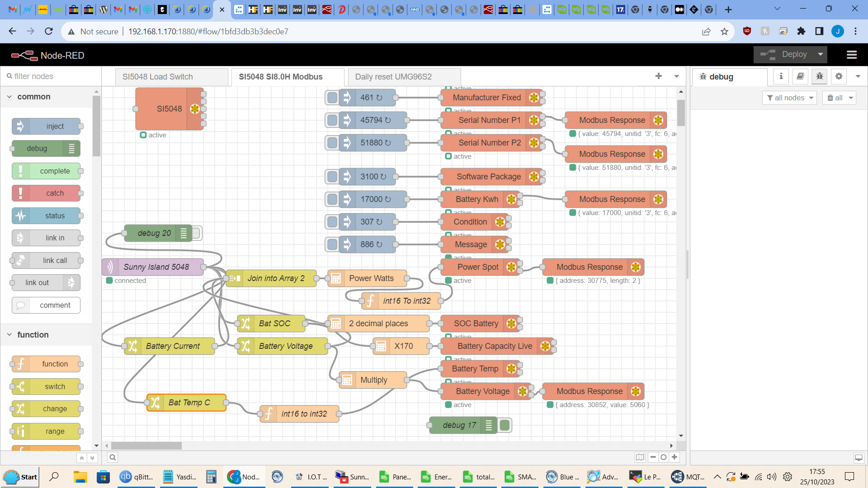Viewport: 868px width, 488px height.
Task: Trigger the 51880 inject node button
Action: coord(332,143)
